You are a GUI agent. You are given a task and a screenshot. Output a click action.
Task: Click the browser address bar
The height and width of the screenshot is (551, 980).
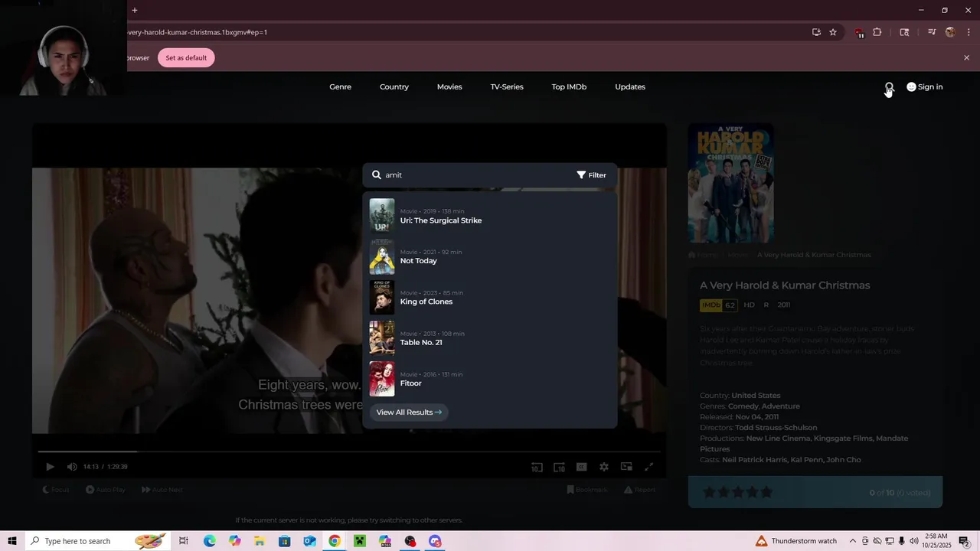pos(459,32)
